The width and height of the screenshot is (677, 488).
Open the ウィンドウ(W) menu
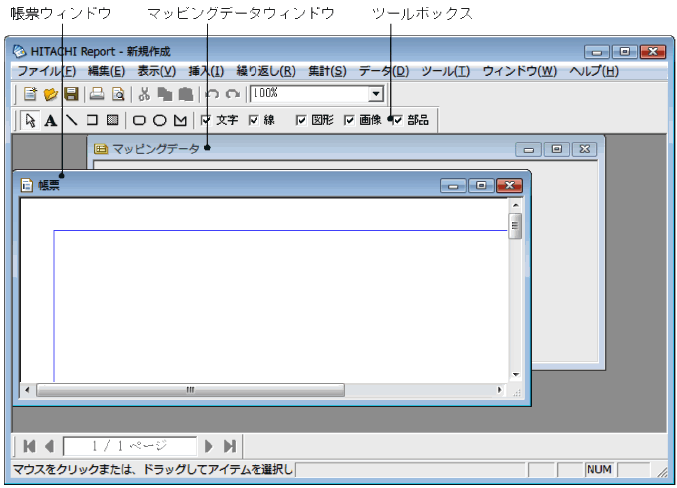tap(520, 71)
